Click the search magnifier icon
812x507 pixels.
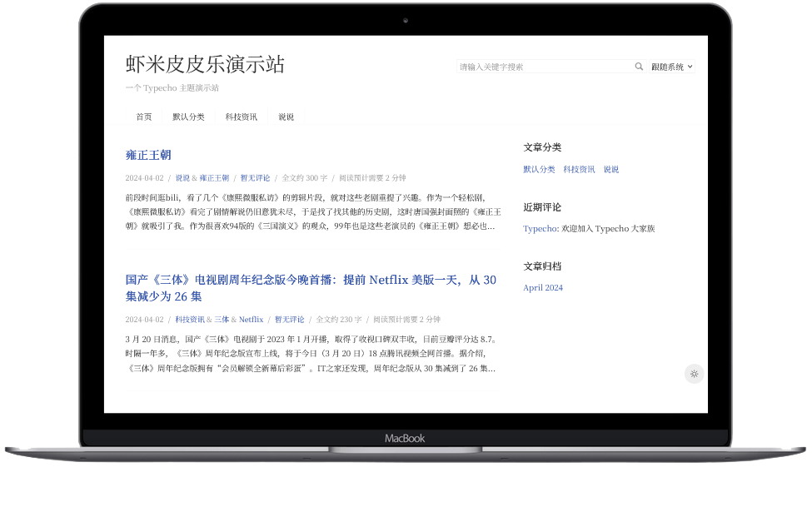[639, 67]
